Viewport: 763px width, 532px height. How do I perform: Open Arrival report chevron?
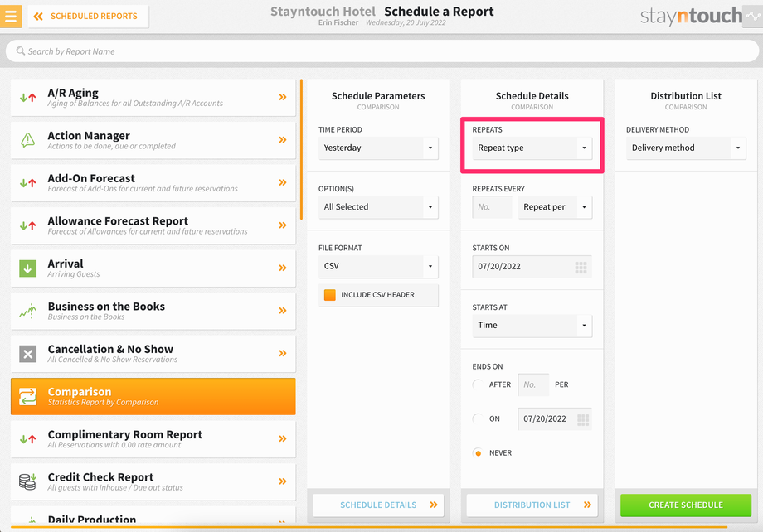coord(283,268)
